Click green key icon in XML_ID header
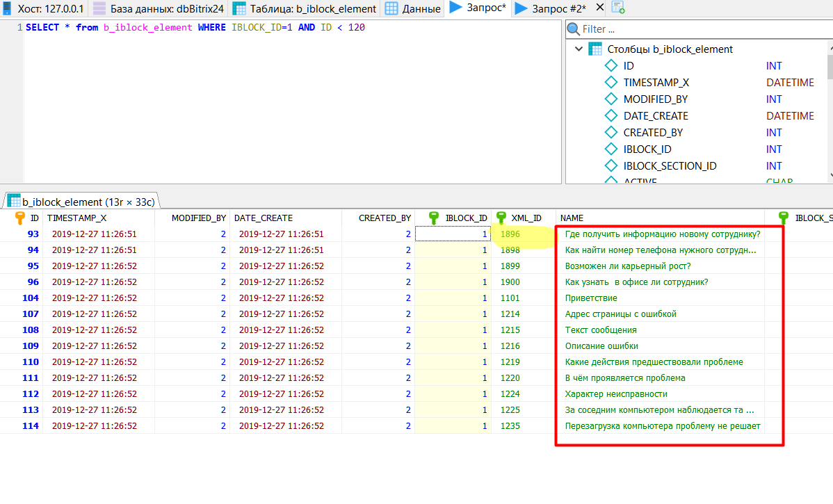This screenshot has width=833, height=504. pyautogui.click(x=501, y=217)
